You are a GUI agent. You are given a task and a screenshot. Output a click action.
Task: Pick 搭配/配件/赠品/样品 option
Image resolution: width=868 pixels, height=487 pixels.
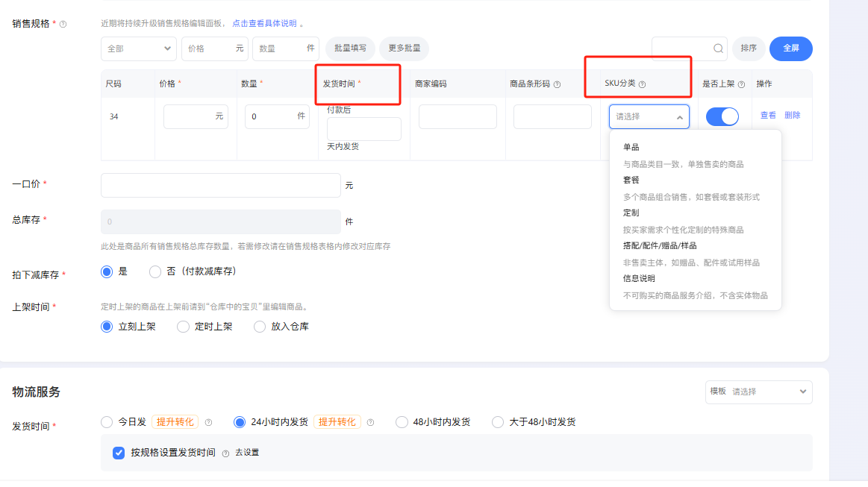pos(660,245)
